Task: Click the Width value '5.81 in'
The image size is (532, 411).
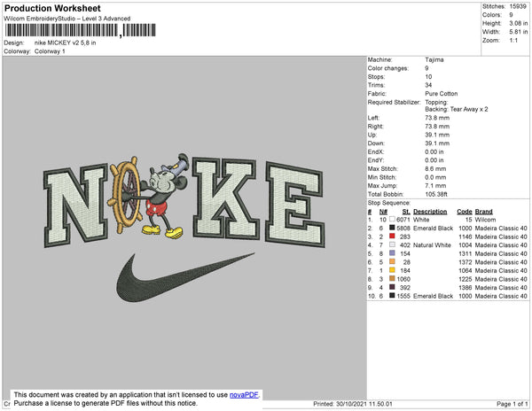Action: pos(519,32)
